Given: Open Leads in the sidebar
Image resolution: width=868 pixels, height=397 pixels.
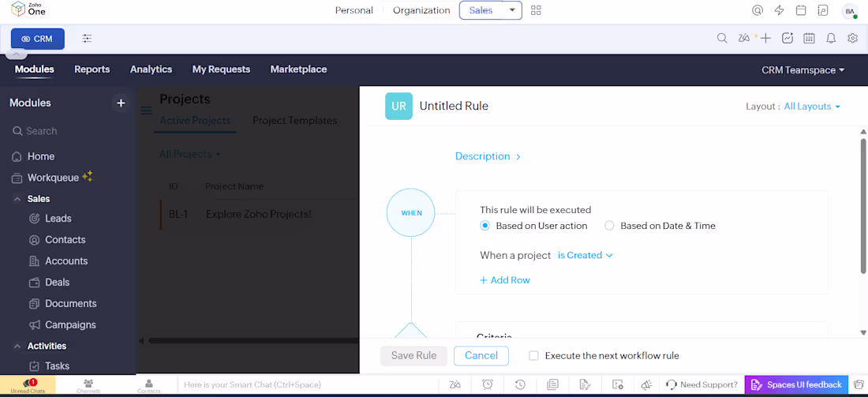Looking at the screenshot, I should (58, 219).
